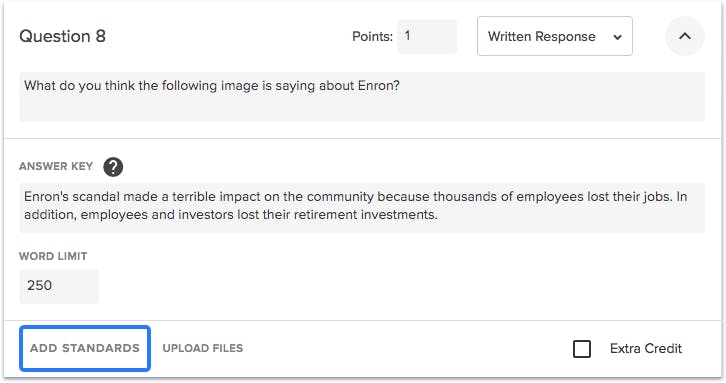This screenshot has width=726, height=383.
Task: Click the ADD STANDARDS button
Action: [85, 348]
